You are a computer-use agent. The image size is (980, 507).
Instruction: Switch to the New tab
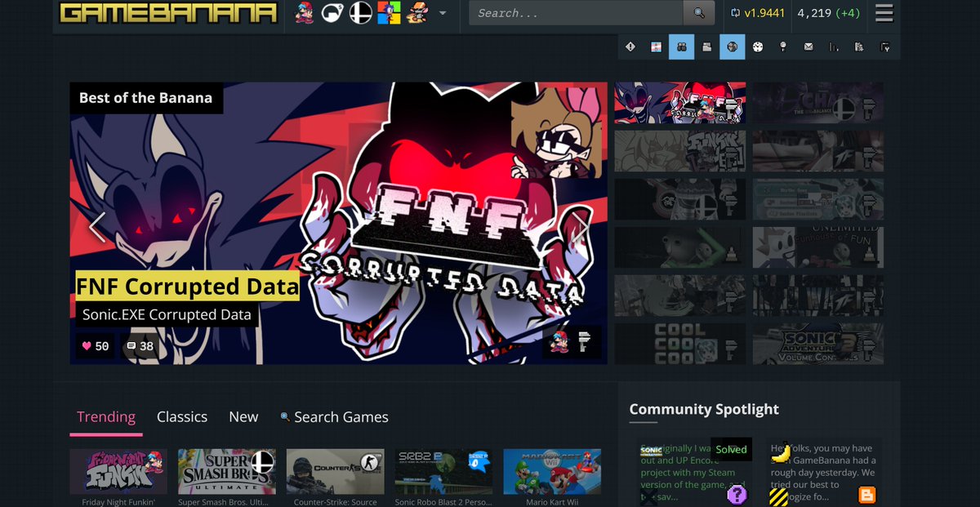243,417
